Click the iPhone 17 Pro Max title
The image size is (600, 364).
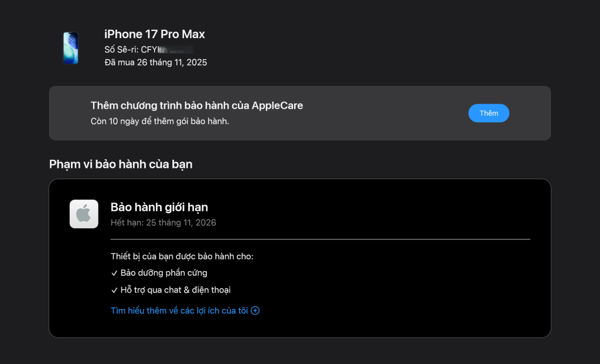[x=155, y=34]
